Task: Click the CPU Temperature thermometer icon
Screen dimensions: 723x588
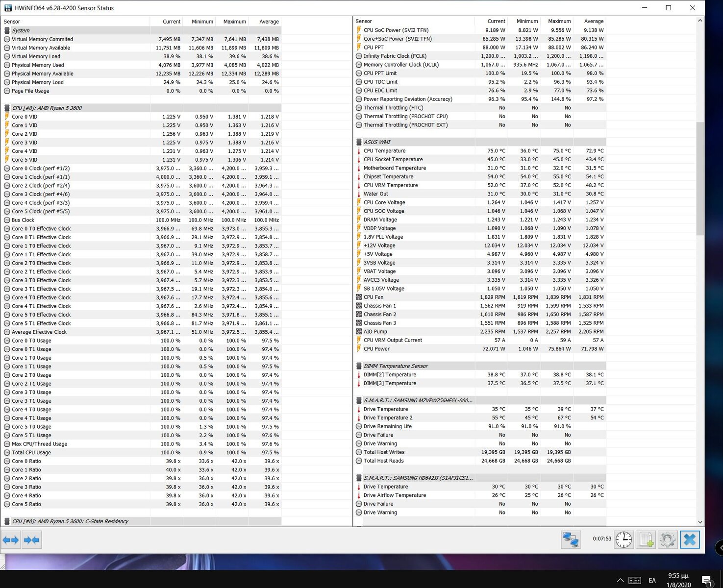Action: point(359,151)
